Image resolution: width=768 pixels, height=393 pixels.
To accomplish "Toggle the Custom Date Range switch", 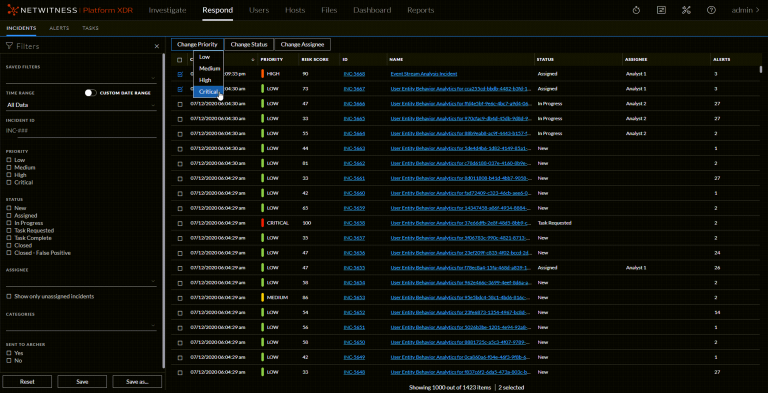I will coord(91,93).
